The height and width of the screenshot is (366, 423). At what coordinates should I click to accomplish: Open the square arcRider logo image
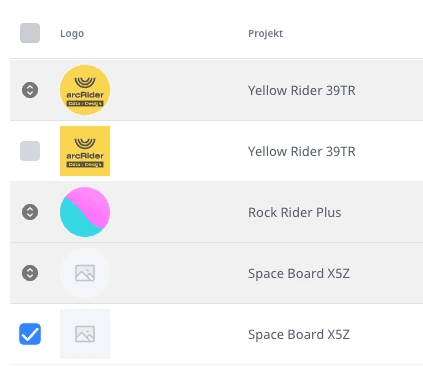coord(85,151)
